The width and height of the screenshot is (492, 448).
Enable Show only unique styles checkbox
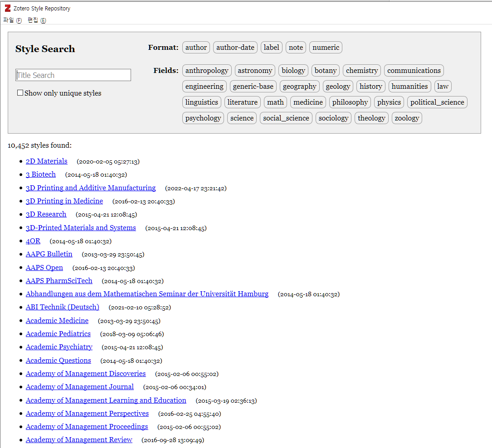tap(20, 93)
